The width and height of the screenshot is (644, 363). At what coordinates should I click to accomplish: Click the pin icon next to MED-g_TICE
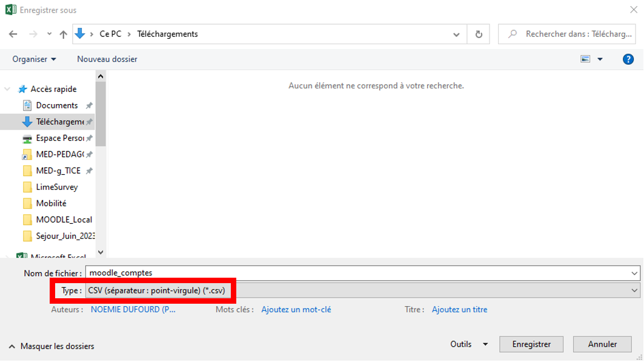[89, 171]
